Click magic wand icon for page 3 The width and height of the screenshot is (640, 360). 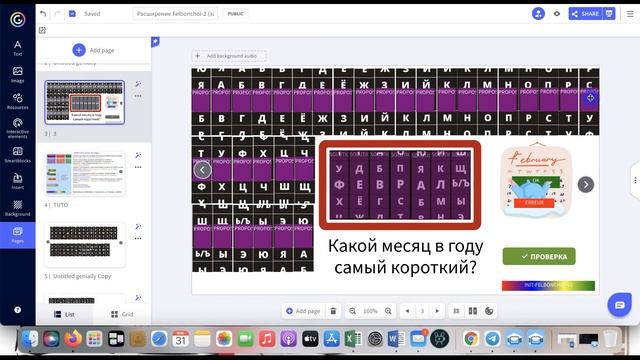pyautogui.click(x=138, y=84)
